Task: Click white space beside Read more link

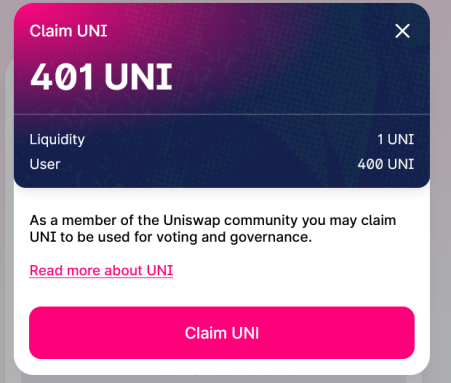Action: pos(293,270)
